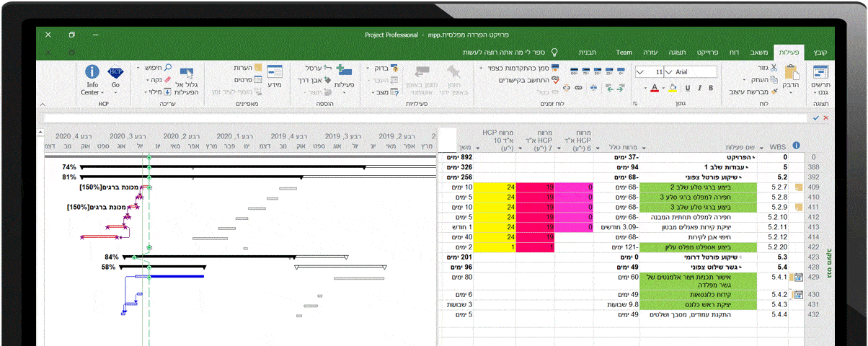Click the Copy (העתק) icon
This screenshot has width=868, height=346.
tap(774, 79)
